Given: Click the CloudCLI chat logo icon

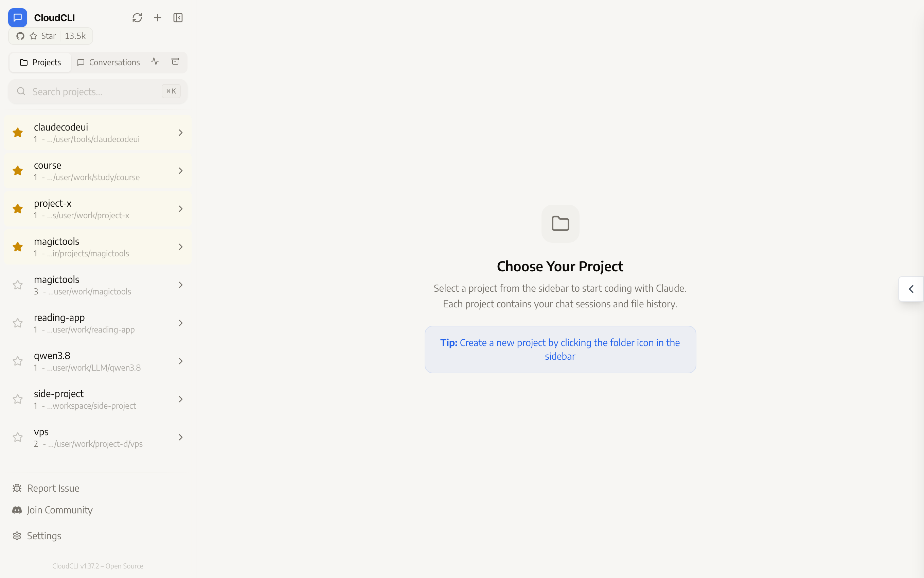Looking at the screenshot, I should [18, 18].
